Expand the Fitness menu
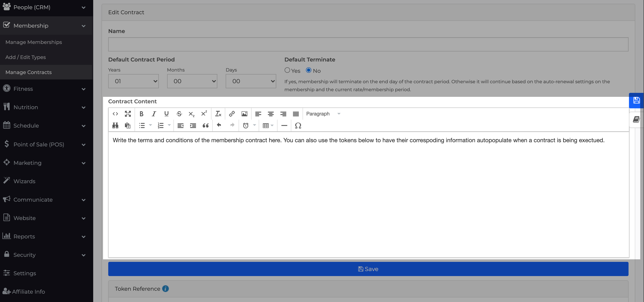The width and height of the screenshot is (644, 302). 47,89
